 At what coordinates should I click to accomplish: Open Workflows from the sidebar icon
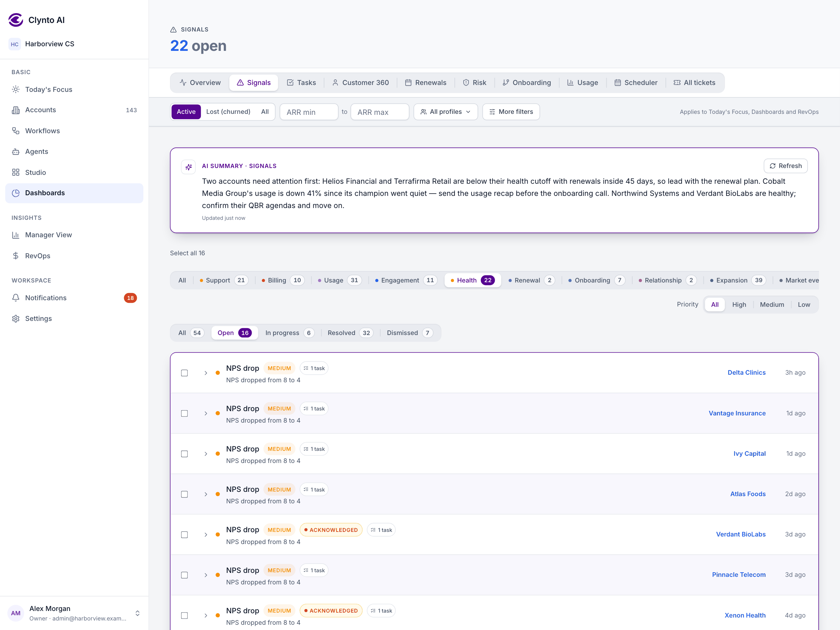[15, 131]
